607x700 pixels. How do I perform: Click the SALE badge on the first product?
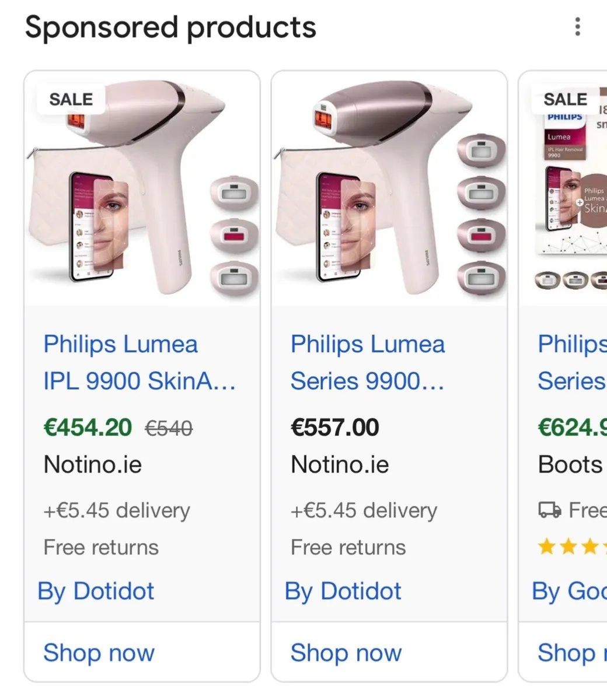[x=70, y=99]
